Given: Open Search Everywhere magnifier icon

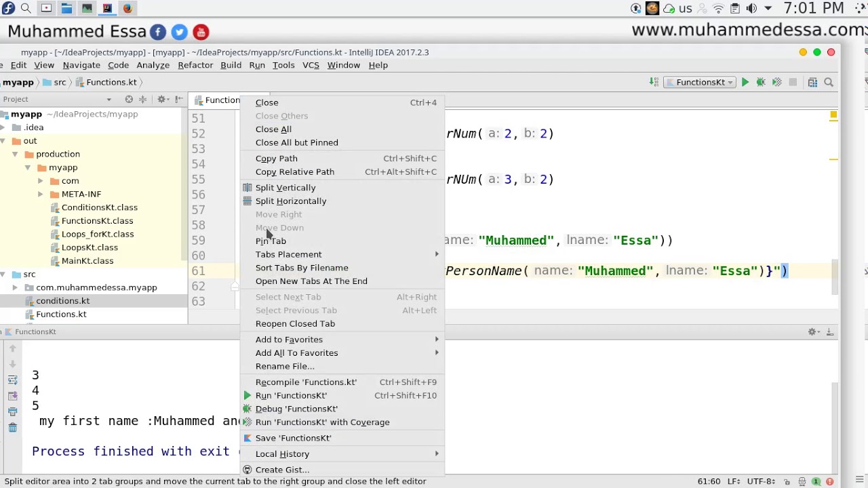Looking at the screenshot, I should [829, 82].
